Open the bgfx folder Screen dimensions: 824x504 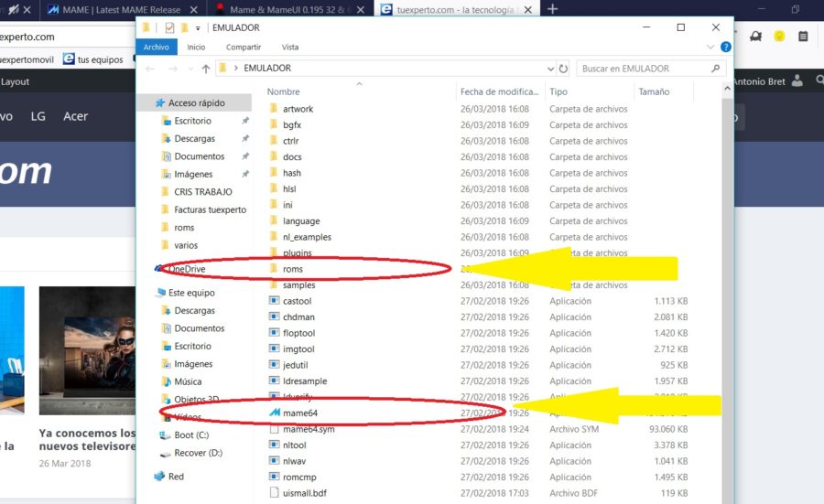[x=292, y=125]
